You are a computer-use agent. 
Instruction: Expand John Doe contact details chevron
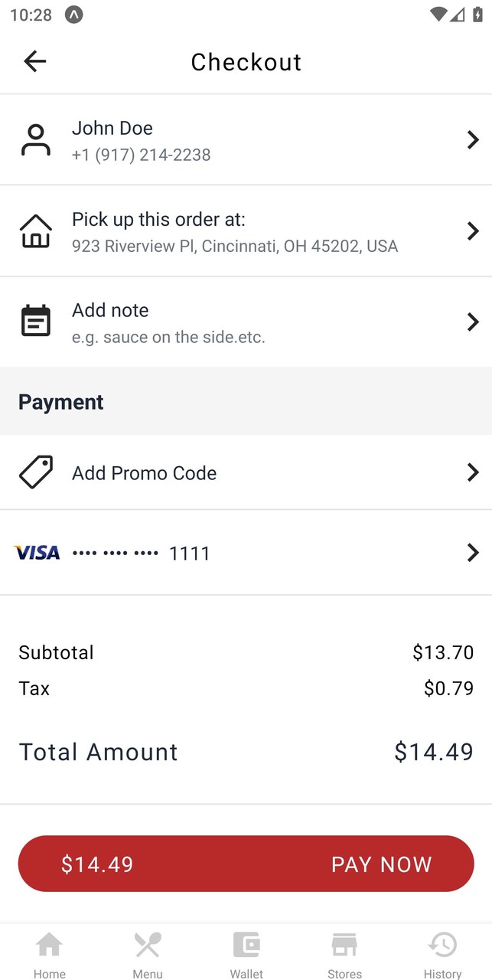pos(473,140)
